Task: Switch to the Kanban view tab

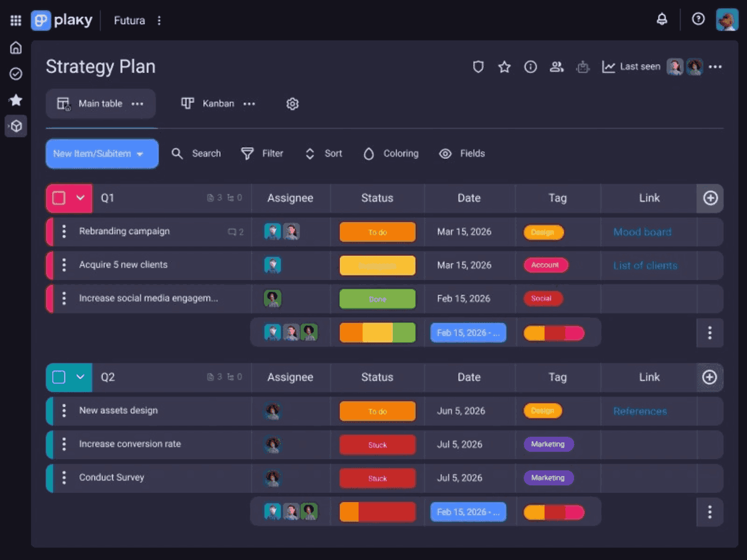Action: [209, 103]
